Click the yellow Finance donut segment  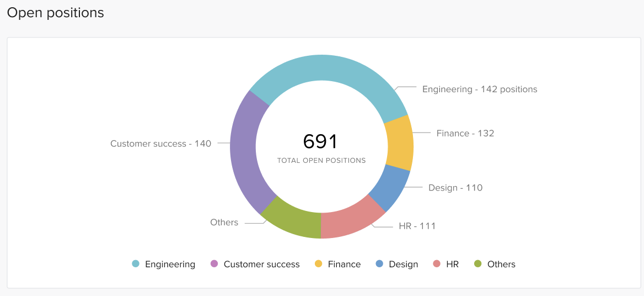coord(399,144)
